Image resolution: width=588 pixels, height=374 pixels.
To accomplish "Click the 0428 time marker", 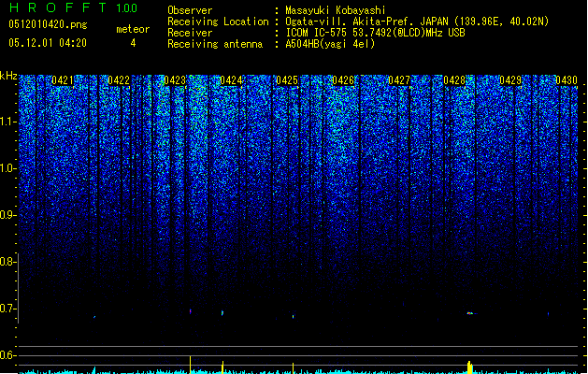I will tap(454, 80).
